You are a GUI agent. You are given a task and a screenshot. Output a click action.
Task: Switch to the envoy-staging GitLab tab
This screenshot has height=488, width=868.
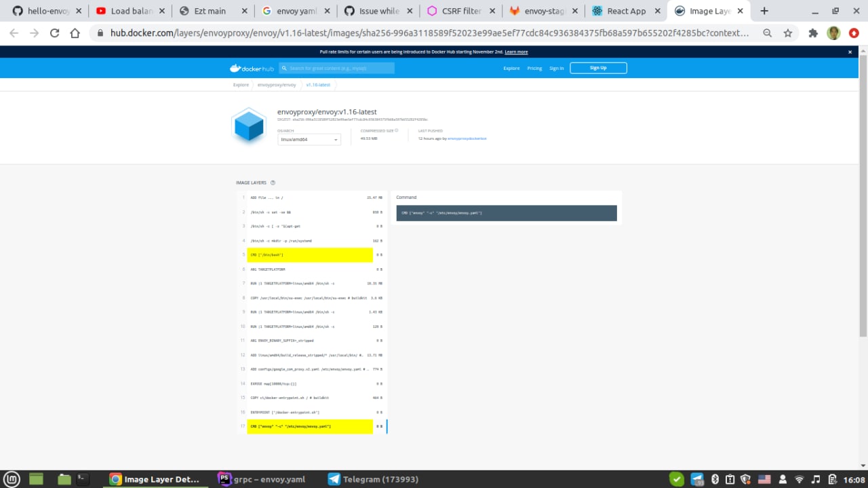coord(542,11)
